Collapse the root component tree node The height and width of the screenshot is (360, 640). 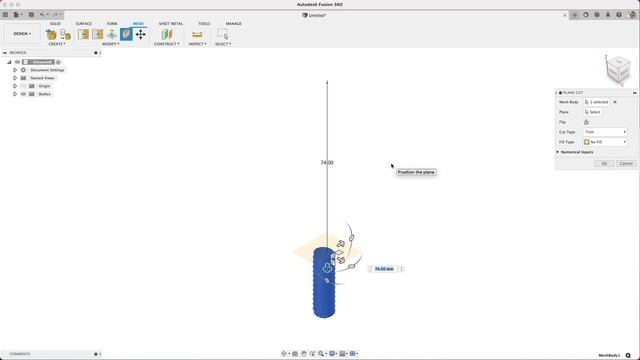[9, 62]
